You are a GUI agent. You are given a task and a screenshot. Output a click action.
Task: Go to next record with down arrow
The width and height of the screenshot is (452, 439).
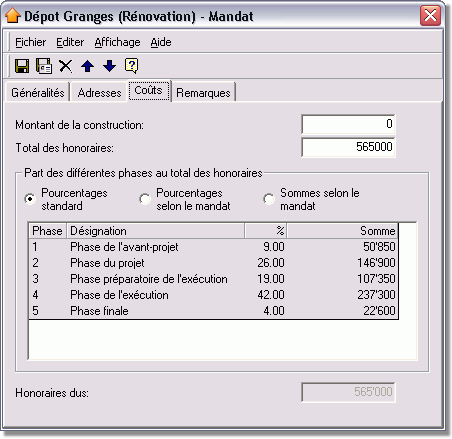pos(109,66)
